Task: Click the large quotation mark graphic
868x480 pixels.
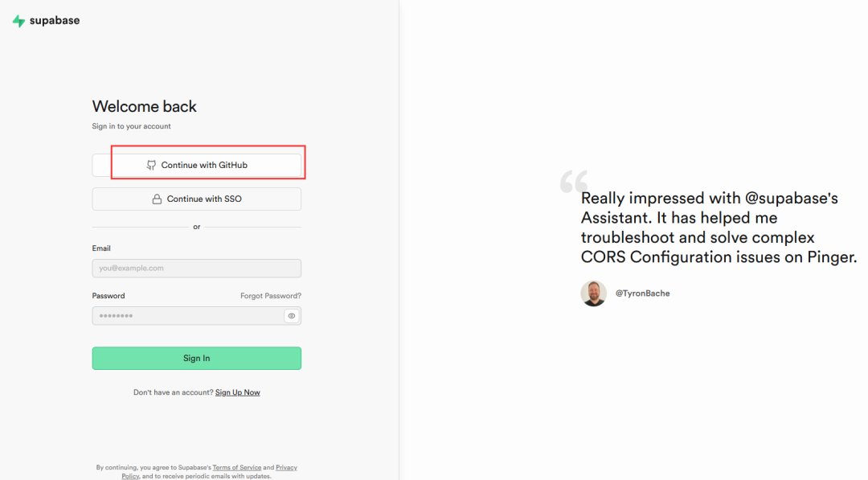Action: pos(574,180)
